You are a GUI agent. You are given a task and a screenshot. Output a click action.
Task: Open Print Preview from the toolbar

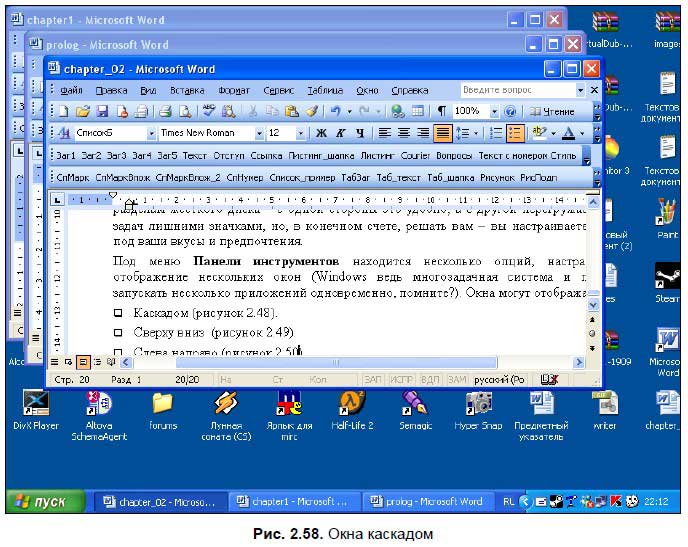185,111
